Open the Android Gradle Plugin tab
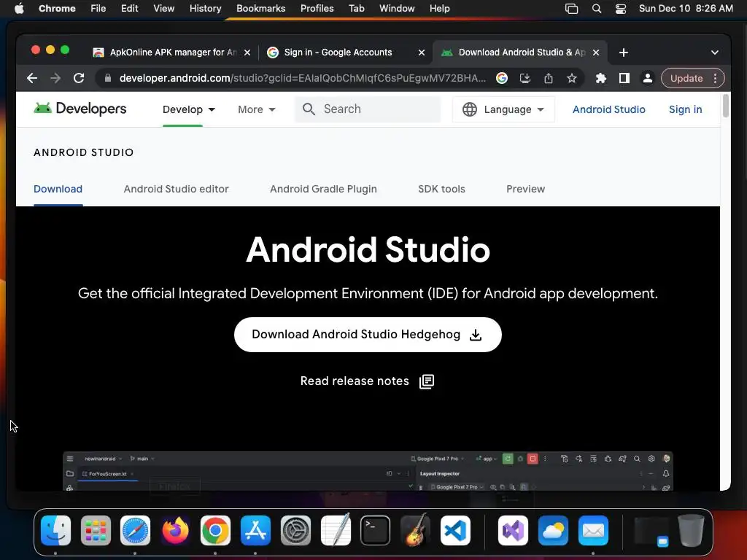The height and width of the screenshot is (560, 747). pyautogui.click(x=323, y=189)
